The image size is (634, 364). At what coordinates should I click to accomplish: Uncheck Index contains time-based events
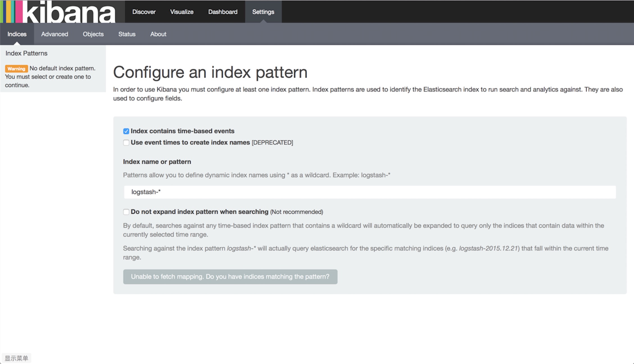(x=126, y=131)
